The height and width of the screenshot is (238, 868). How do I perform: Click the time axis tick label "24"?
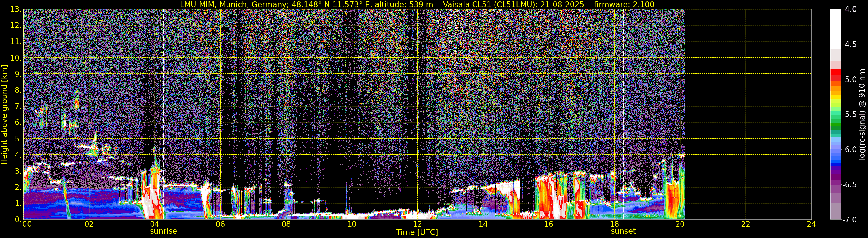(x=811, y=224)
